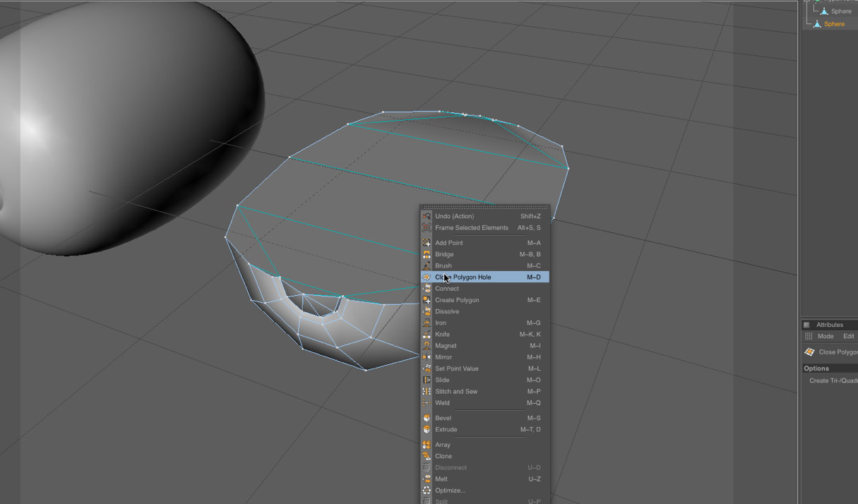Select the Brush tool icon
The width and height of the screenshot is (858, 504).
pos(427,265)
